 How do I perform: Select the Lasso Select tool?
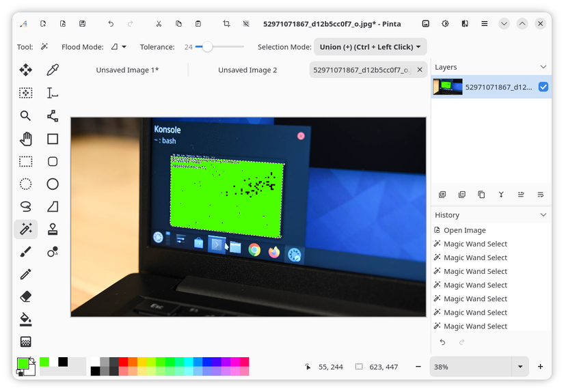pyautogui.click(x=25, y=207)
